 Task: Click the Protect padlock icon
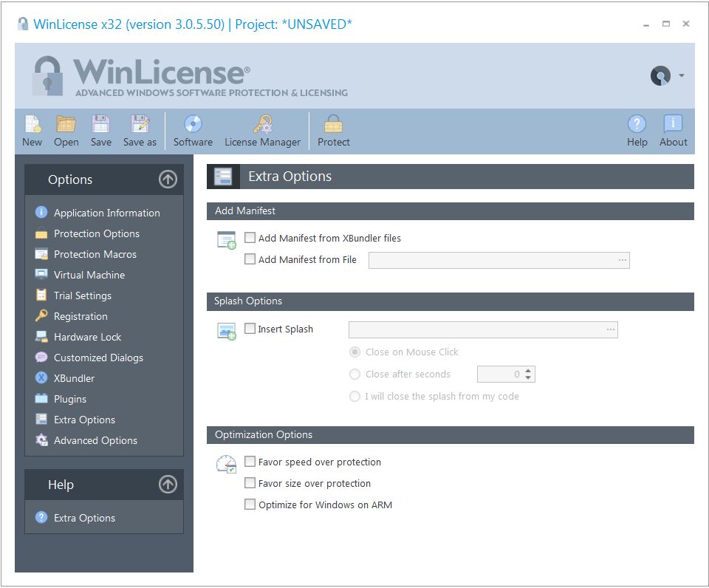333,124
